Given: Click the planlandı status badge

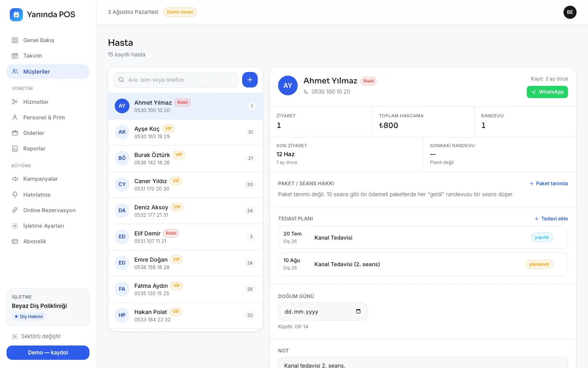Looking at the screenshot, I should coord(539,264).
